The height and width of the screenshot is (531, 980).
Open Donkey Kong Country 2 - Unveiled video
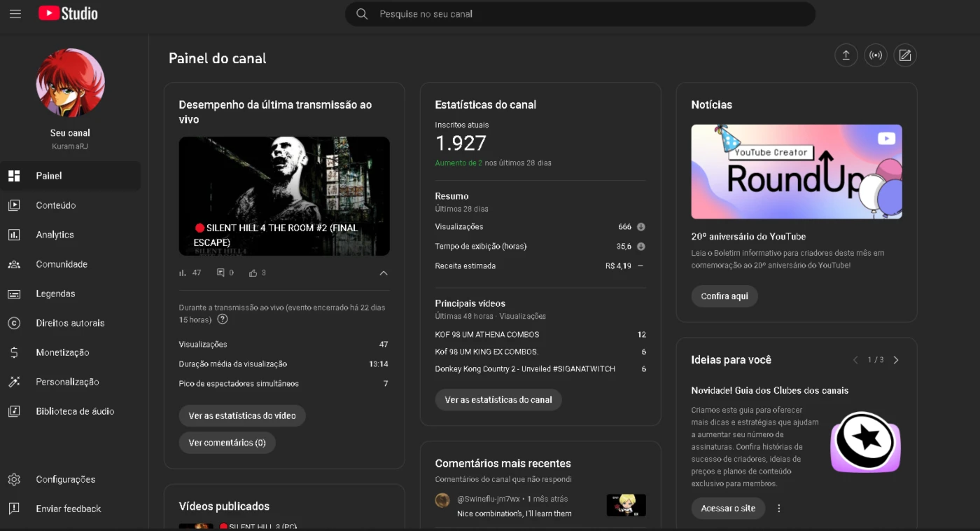pos(525,369)
